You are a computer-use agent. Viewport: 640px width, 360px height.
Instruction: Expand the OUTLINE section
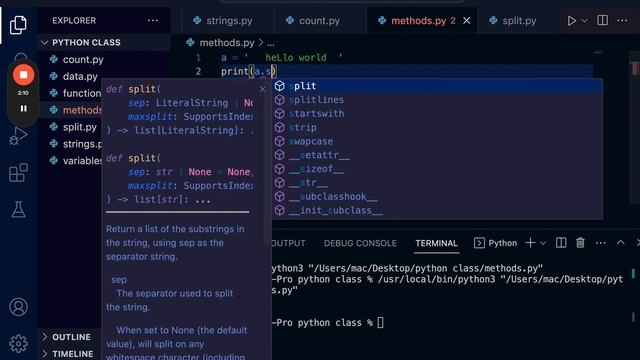tap(70, 337)
